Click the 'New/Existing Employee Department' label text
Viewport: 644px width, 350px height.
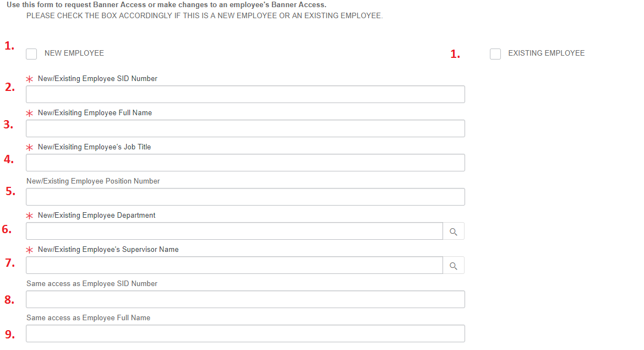pyautogui.click(x=96, y=216)
